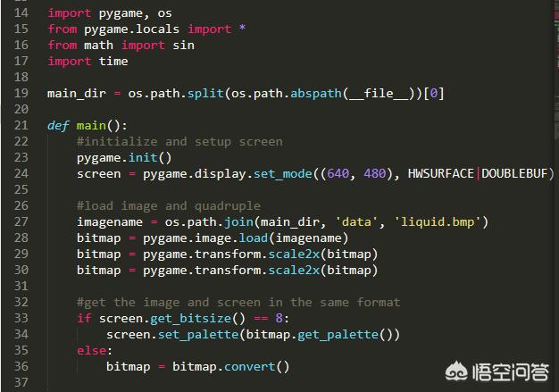Click line number 14 in the gutter

point(22,13)
